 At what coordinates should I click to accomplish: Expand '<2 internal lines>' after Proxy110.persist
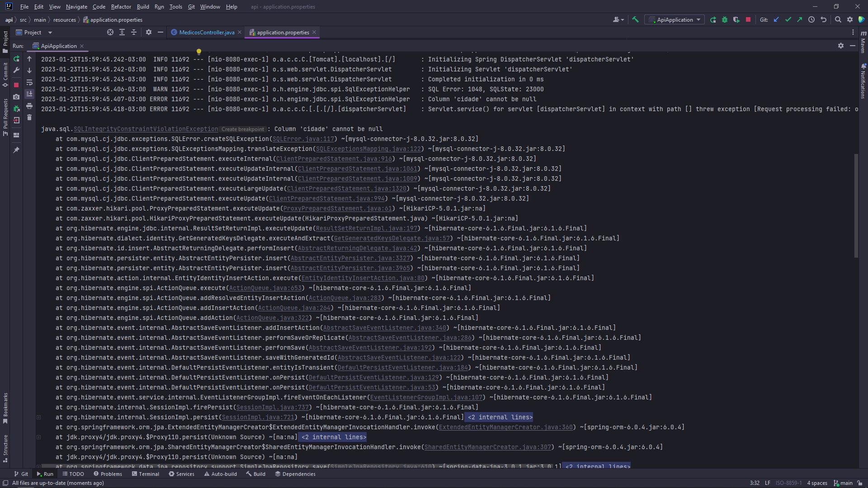(x=334, y=437)
